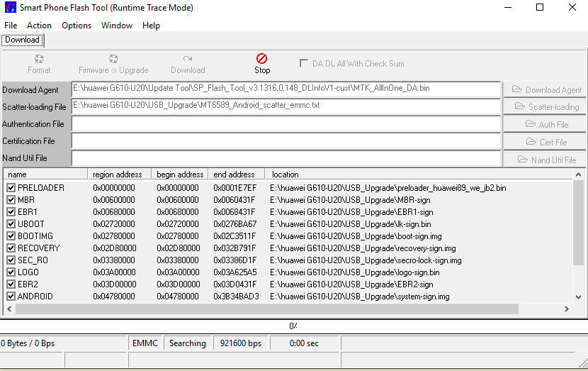Click the horizontal scrollbar thumb

tap(266, 309)
